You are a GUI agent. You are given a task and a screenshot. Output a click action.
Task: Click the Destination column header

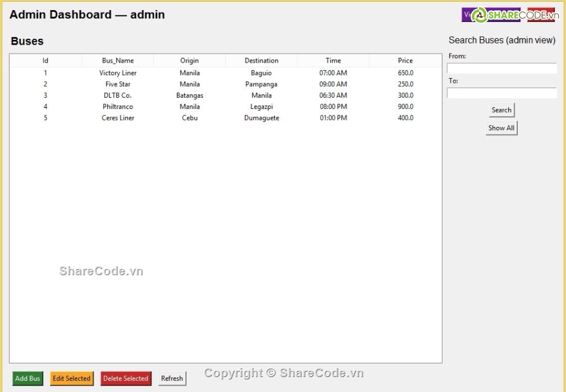[262, 61]
